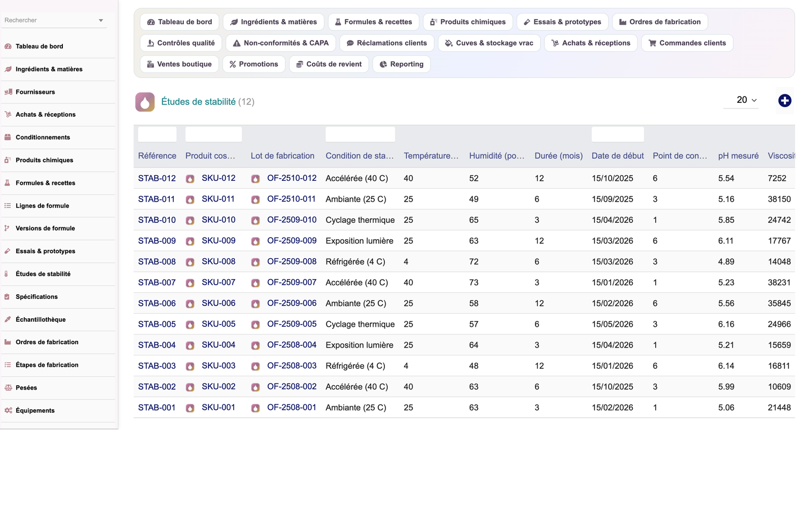Click the product icon next to SKU-007

point(190,283)
